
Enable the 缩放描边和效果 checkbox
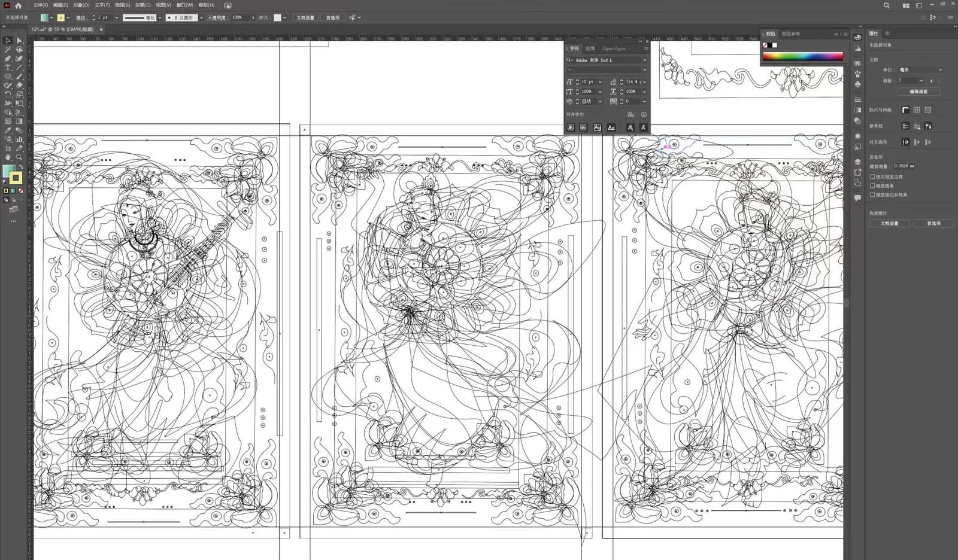[872, 195]
